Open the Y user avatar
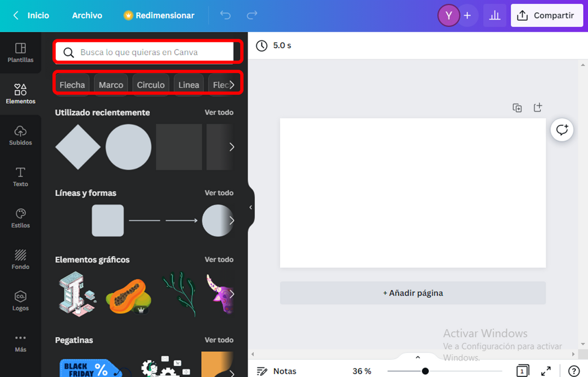Viewport: 588px width, 377px height. (449, 16)
